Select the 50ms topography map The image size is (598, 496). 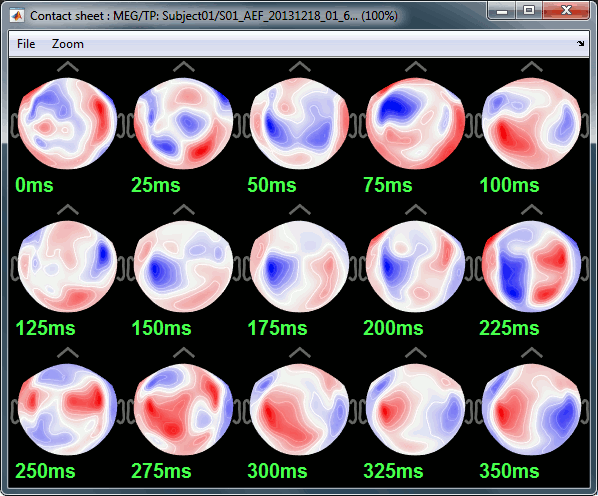pyautogui.click(x=299, y=123)
